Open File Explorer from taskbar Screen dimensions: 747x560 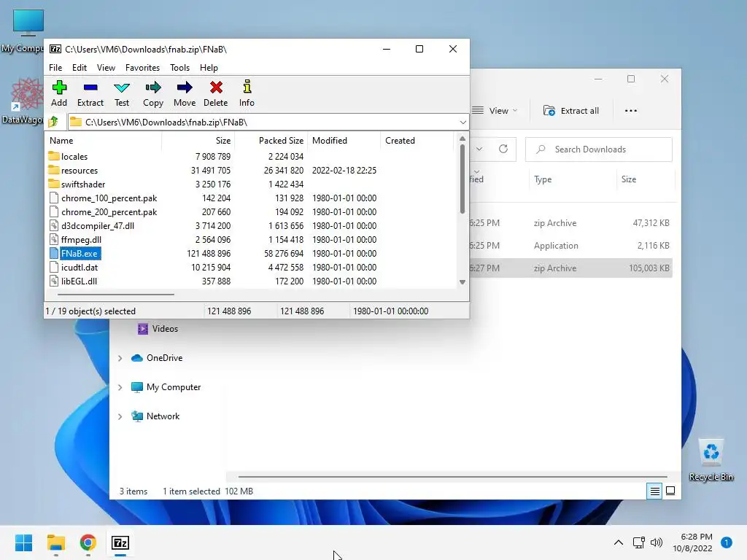(55, 542)
